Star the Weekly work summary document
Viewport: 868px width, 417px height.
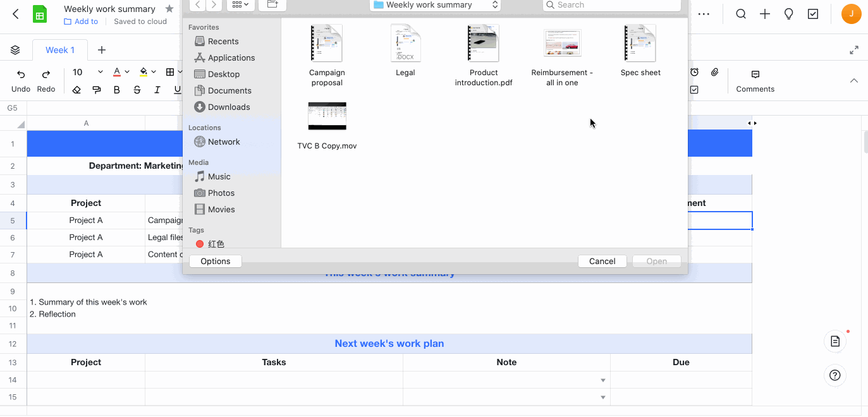tap(169, 9)
